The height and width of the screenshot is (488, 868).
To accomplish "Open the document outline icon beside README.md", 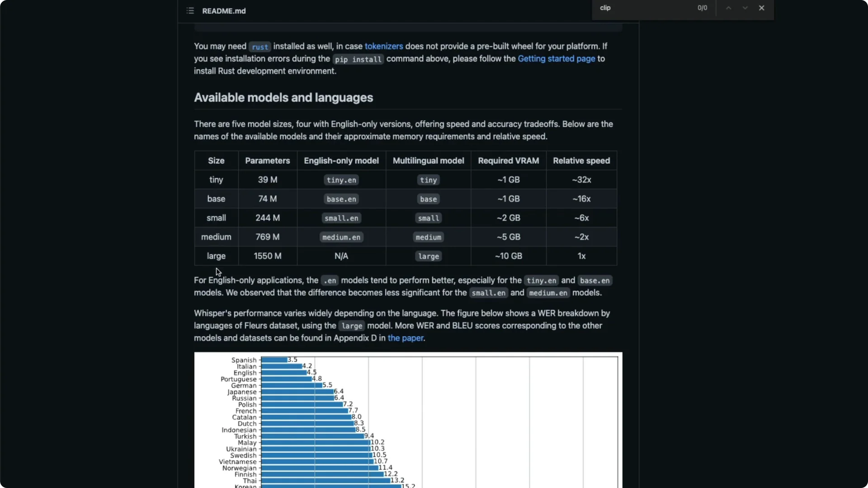I will 190,10.
